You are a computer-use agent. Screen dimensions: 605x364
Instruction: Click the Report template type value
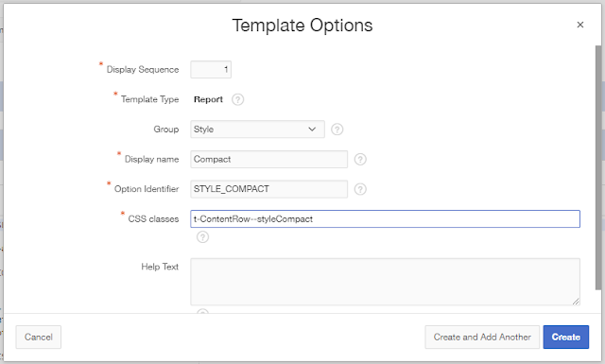[x=208, y=99]
